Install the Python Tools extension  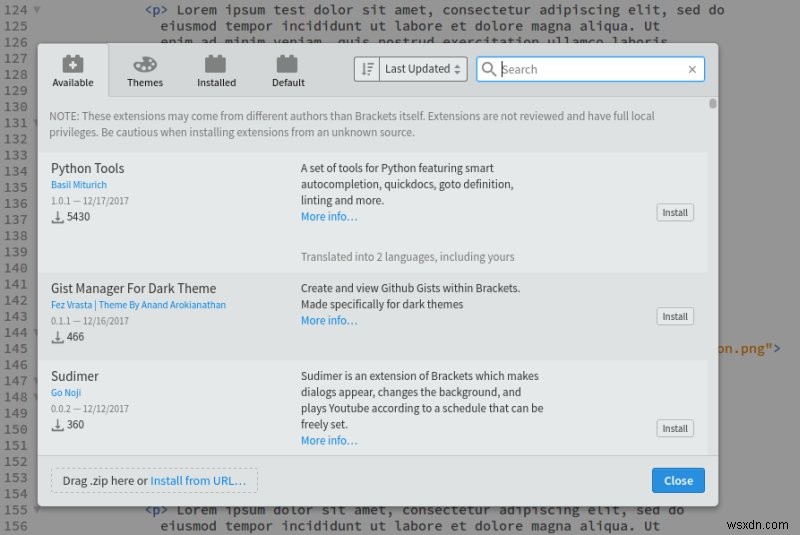675,212
